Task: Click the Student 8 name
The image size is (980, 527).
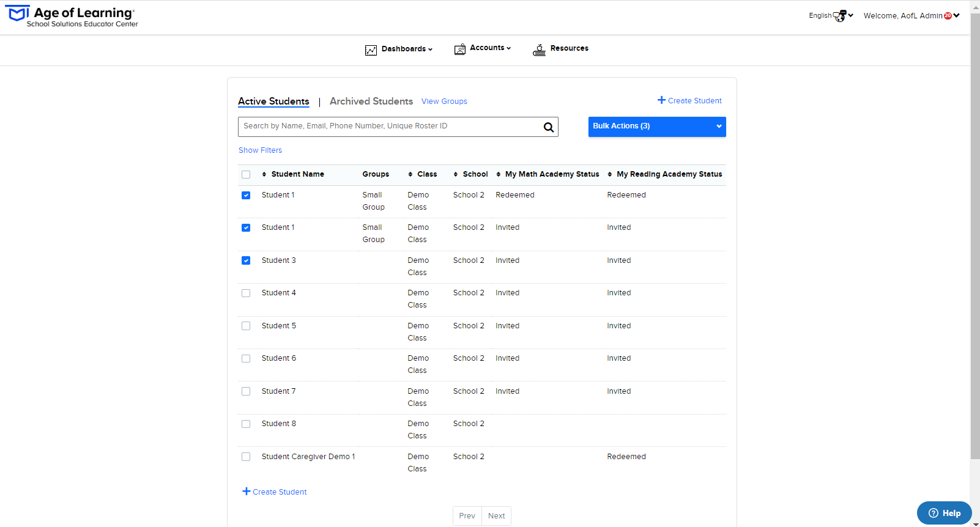Action: click(279, 424)
